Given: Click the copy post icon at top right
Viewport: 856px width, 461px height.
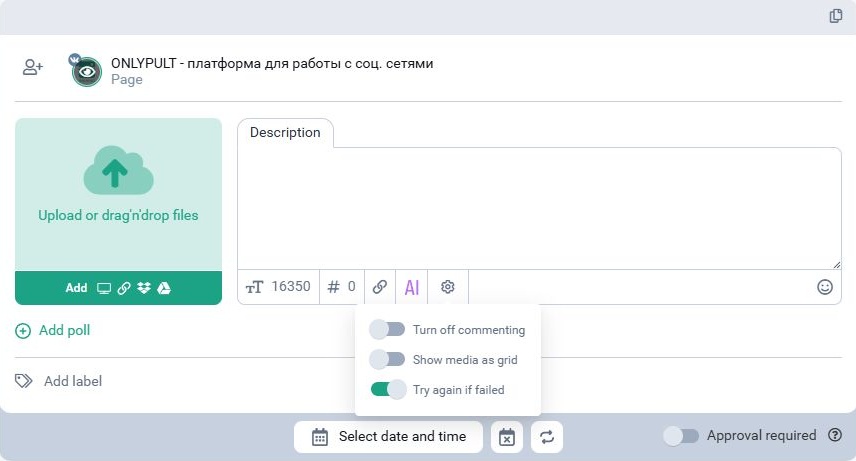Looking at the screenshot, I should coord(835,16).
